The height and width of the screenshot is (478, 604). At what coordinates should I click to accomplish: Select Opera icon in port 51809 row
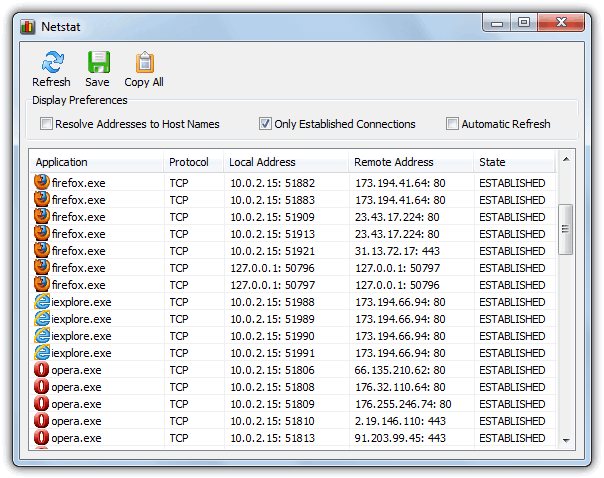42,403
